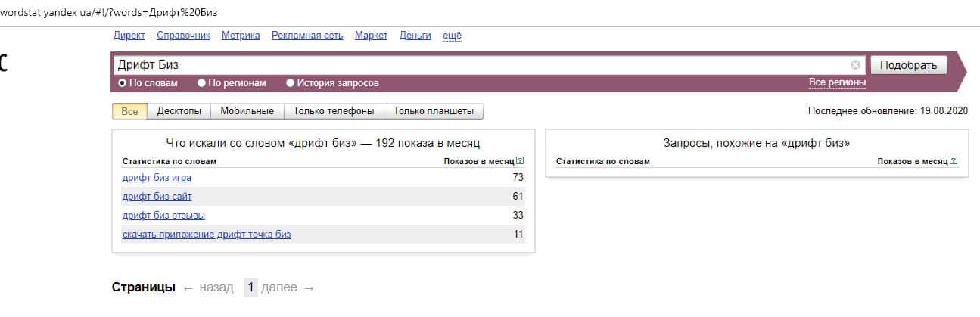Open the Справочник link
The width and height of the screenshot is (980, 317).
coord(184,36)
